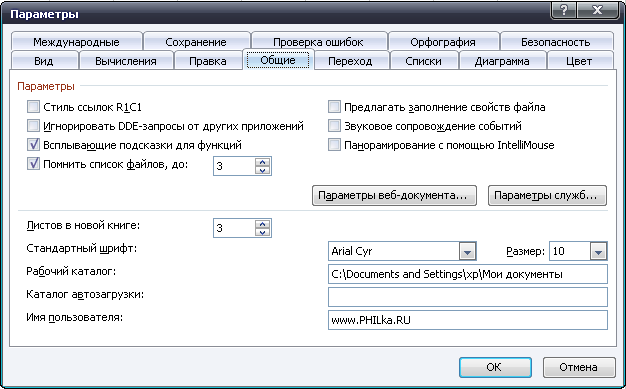
Task: Open Параметры служб button
Action: [547, 195]
